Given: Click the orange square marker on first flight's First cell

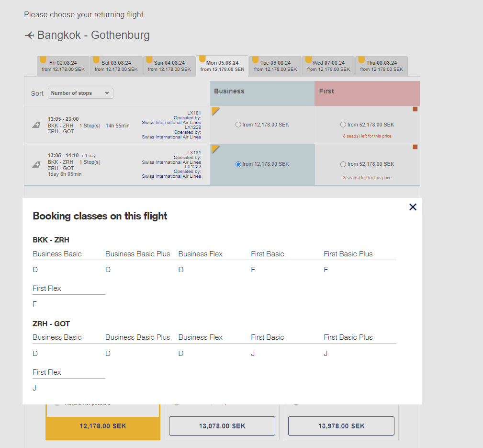Looking at the screenshot, I should click(x=415, y=109).
